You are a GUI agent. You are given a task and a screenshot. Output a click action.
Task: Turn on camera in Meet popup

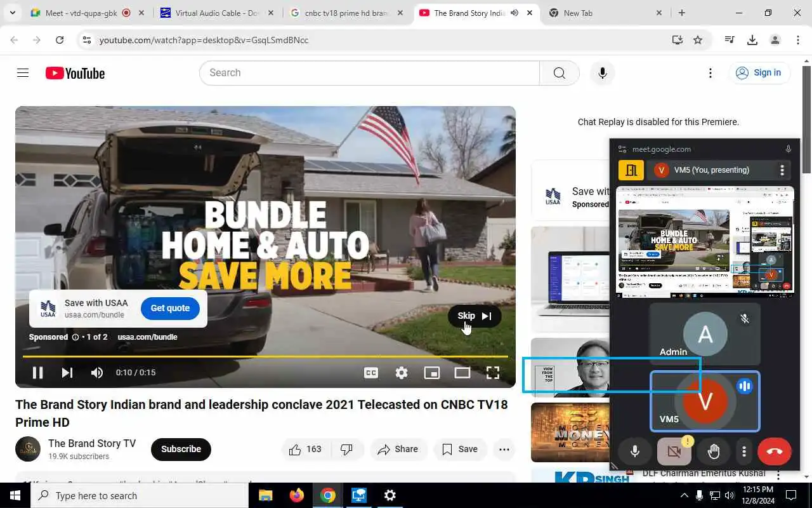point(674,451)
